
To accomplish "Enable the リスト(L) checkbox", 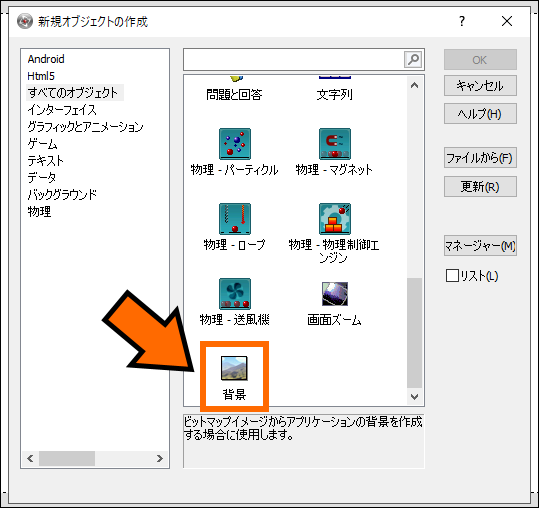I will (x=452, y=276).
